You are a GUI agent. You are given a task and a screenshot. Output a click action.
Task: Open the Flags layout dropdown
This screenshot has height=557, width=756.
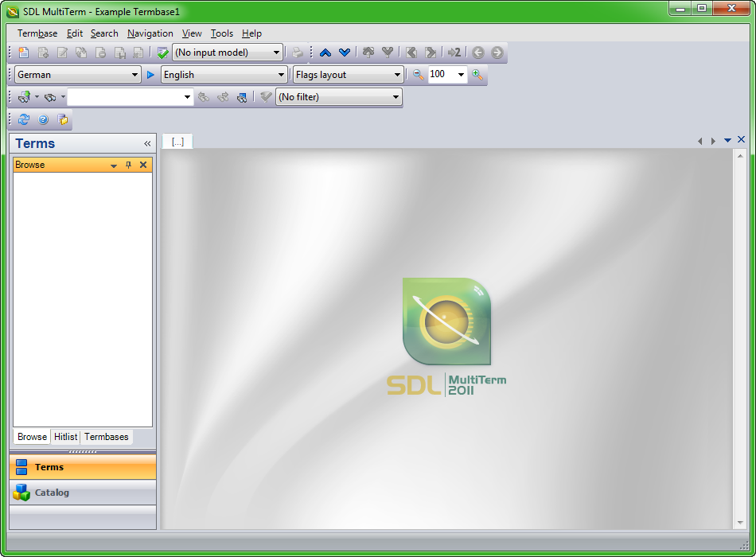(x=348, y=75)
